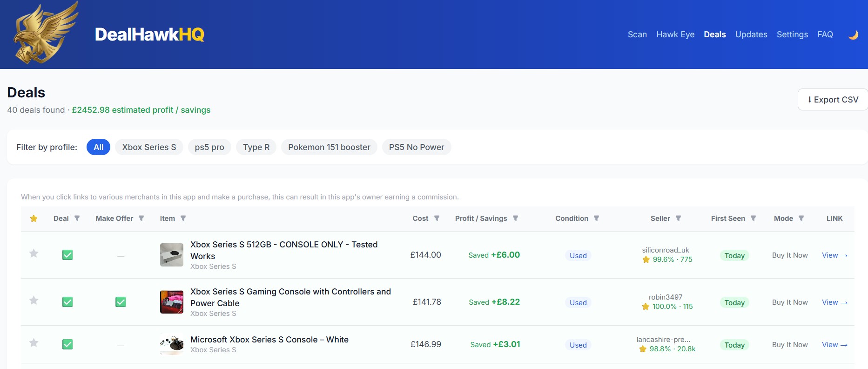Open View link for siliconroad_uk listing
868x369 pixels.
click(x=834, y=255)
